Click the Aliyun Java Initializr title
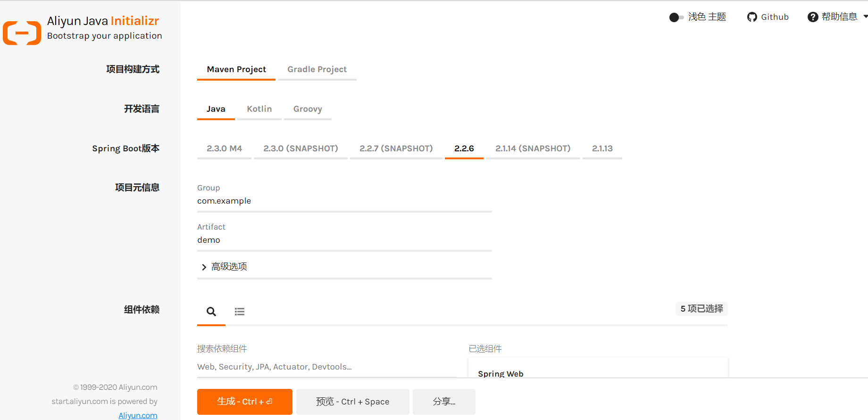The width and height of the screenshot is (868, 420). coord(103,21)
